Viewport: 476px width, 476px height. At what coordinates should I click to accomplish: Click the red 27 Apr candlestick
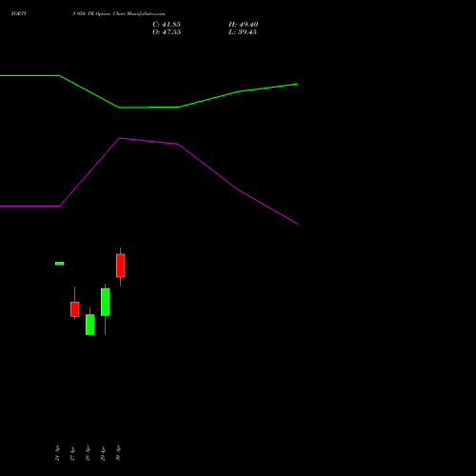(75, 309)
